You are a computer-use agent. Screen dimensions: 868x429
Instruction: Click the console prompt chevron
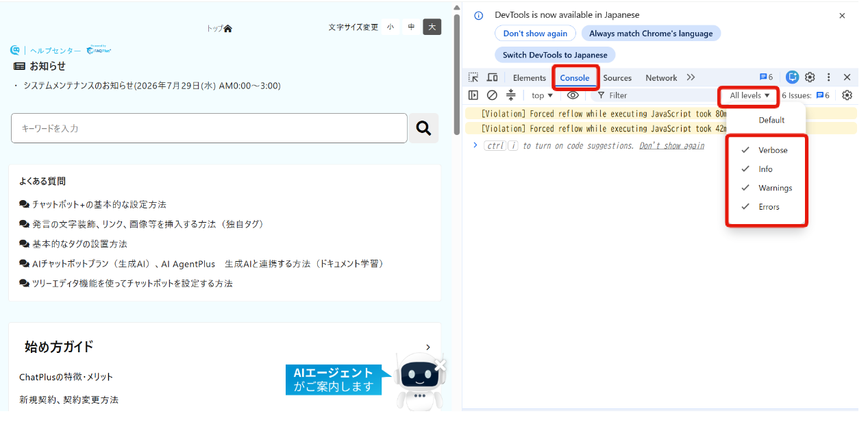(475, 145)
